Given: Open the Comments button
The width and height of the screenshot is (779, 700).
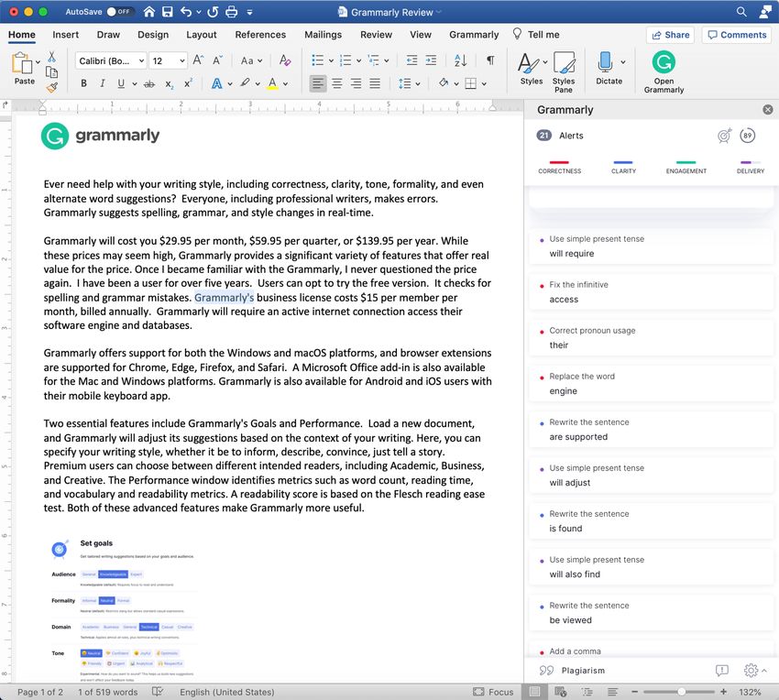Looking at the screenshot, I should point(737,35).
